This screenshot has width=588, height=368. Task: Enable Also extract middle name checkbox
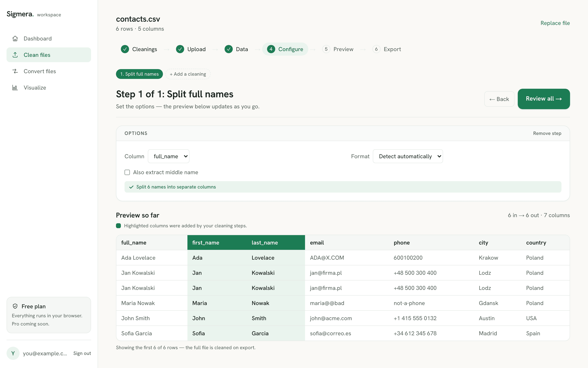pyautogui.click(x=127, y=172)
